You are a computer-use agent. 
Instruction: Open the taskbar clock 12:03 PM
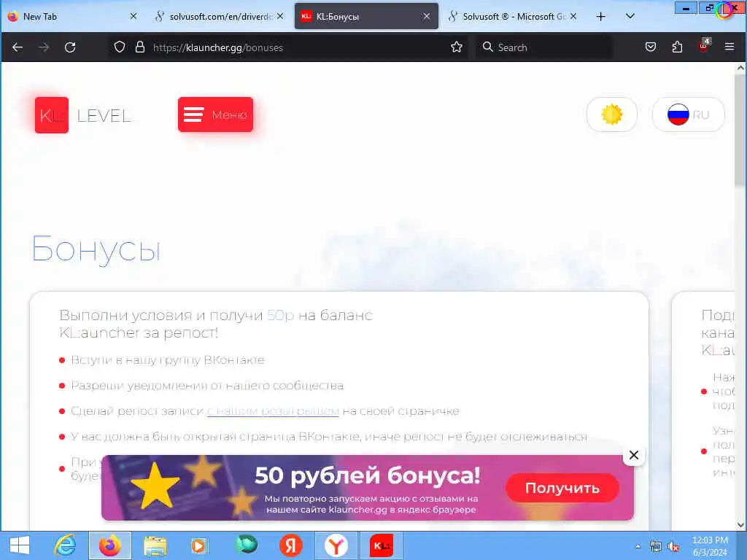(x=710, y=546)
